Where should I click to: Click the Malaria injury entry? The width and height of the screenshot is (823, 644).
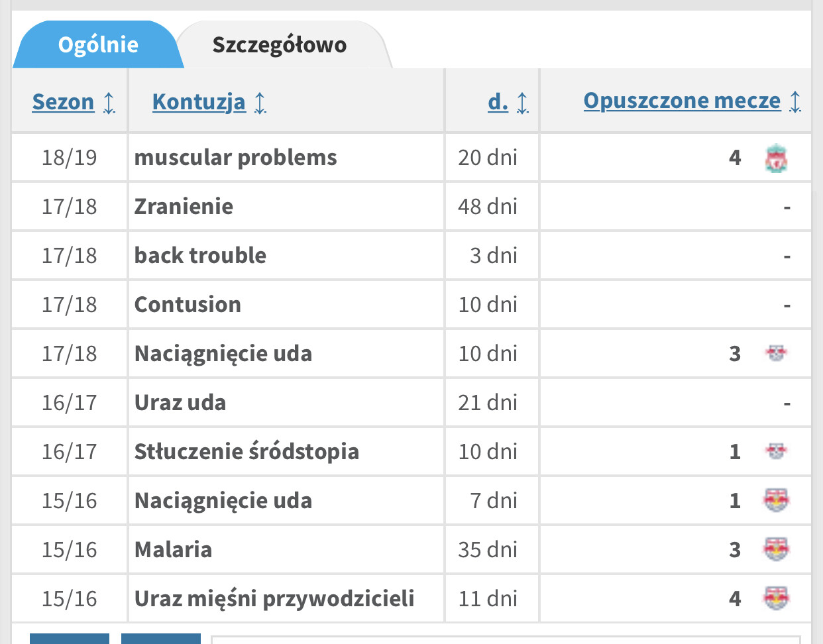[173, 550]
